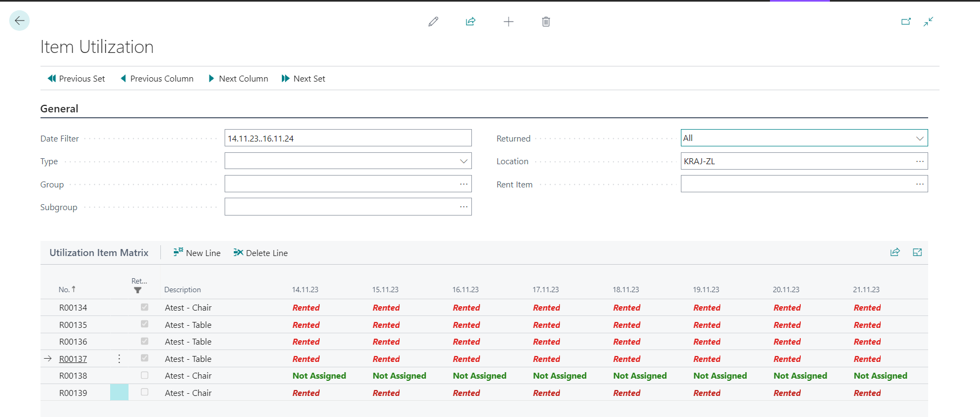Open Utilization Item Matrix menu title
This screenshot has width=980, height=417.
click(x=99, y=253)
